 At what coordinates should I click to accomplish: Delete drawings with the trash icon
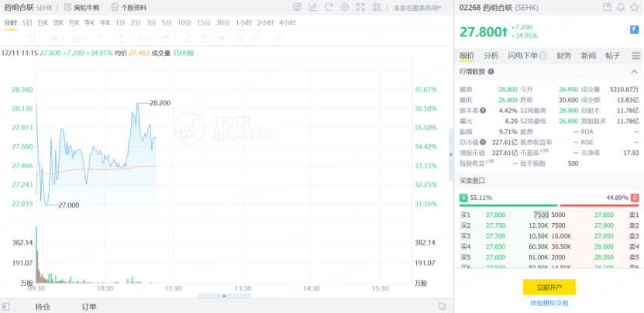point(278,38)
